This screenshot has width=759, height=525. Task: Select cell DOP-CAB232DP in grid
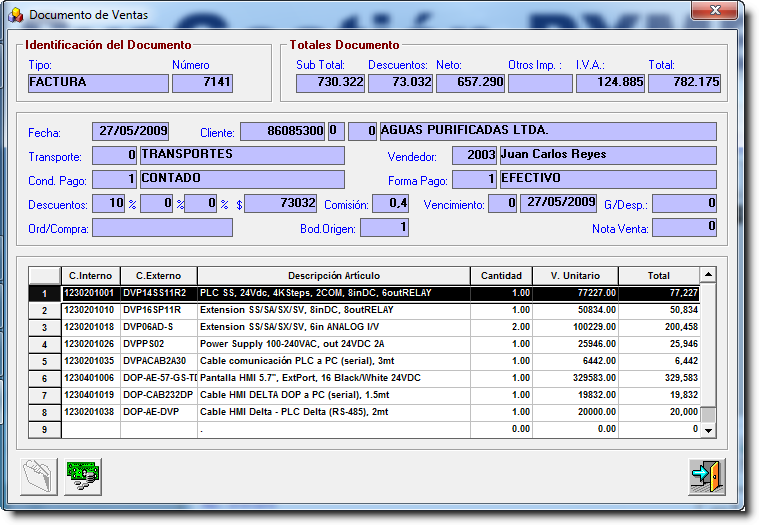pos(159,395)
